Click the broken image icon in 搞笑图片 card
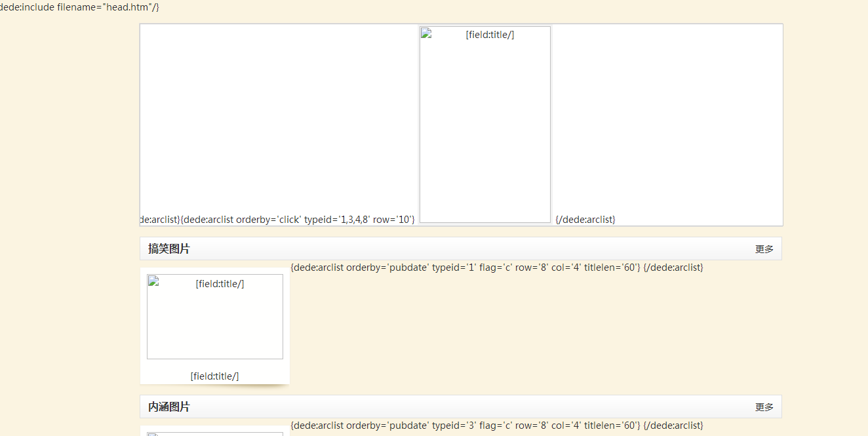Image resolution: width=868 pixels, height=436 pixels. click(x=153, y=281)
